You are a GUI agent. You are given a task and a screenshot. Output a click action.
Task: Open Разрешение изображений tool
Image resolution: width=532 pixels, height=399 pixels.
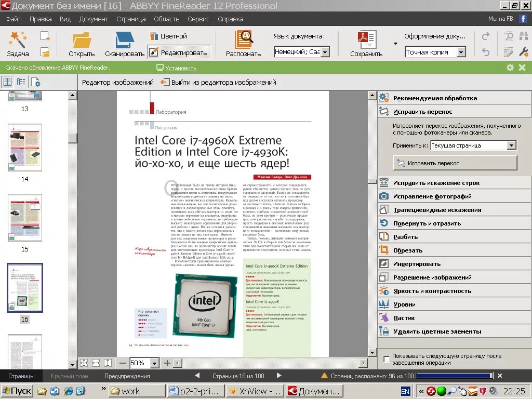454,277
